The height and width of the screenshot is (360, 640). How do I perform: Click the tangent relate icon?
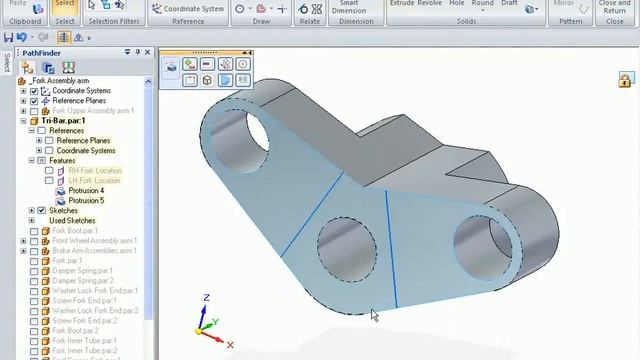(x=303, y=9)
